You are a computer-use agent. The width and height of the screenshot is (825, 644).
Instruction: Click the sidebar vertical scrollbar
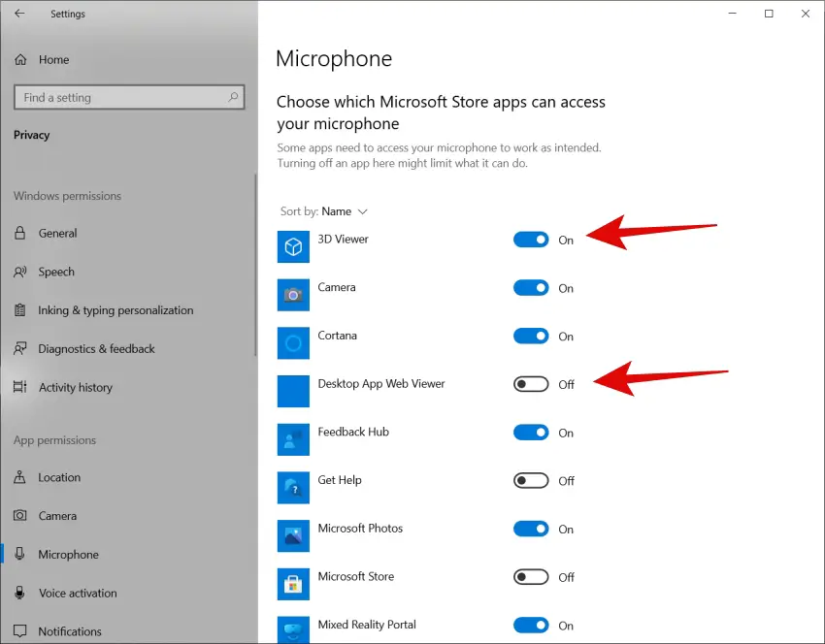tap(255, 265)
